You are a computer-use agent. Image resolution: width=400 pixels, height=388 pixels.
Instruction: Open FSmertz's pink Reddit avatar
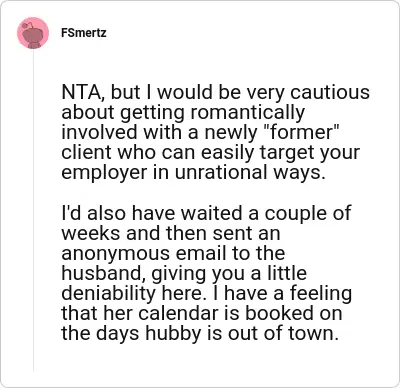pyautogui.click(x=33, y=33)
